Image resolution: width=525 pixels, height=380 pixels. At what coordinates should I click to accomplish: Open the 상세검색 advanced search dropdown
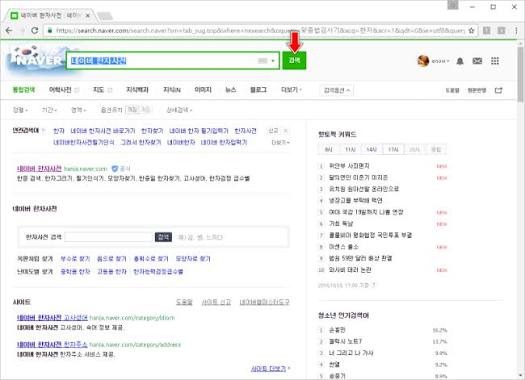(179, 110)
